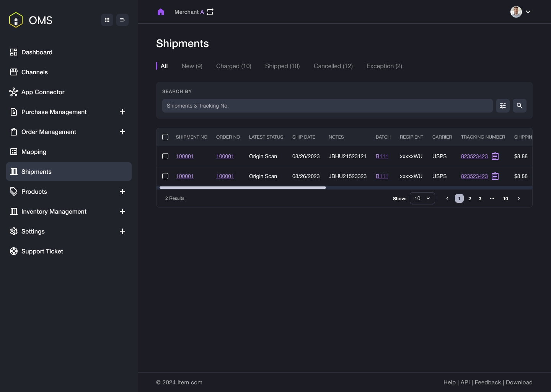Go to page 2 of results

469,198
